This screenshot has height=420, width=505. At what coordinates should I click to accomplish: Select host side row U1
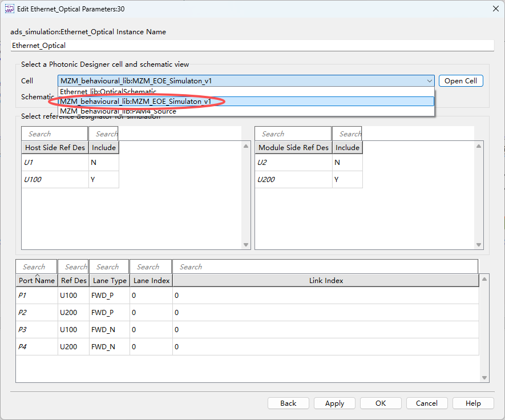(x=55, y=162)
